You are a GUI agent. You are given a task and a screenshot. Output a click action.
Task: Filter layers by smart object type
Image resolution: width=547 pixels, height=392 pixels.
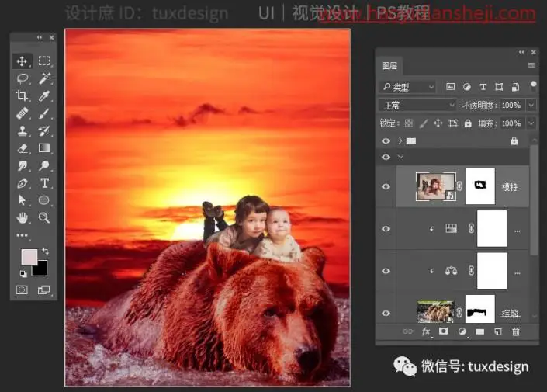point(515,87)
